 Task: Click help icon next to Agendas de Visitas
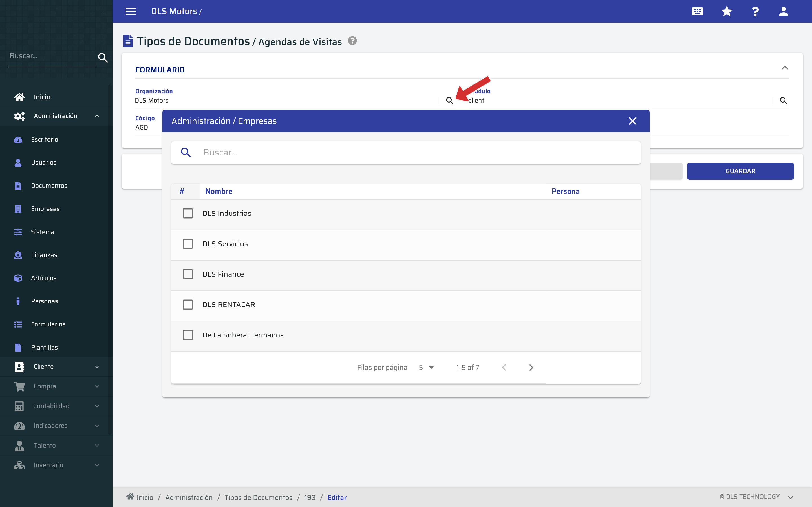coord(352,41)
